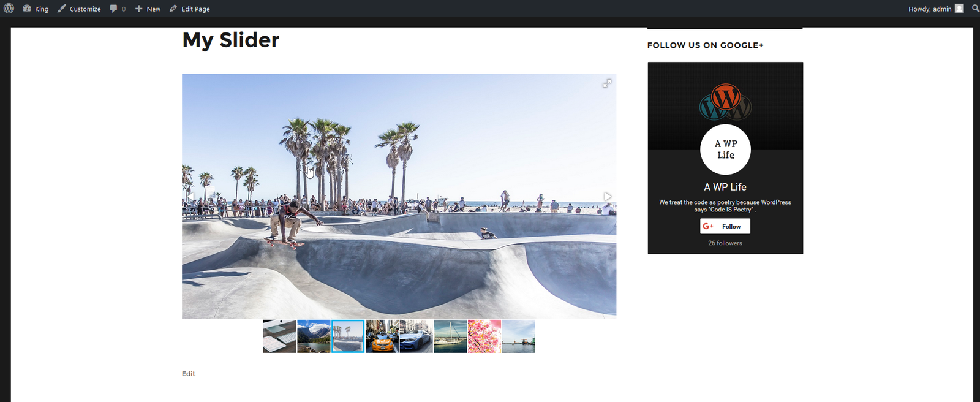This screenshot has height=402, width=980.
Task: Select the yellow taxi thumbnail
Action: [382, 336]
